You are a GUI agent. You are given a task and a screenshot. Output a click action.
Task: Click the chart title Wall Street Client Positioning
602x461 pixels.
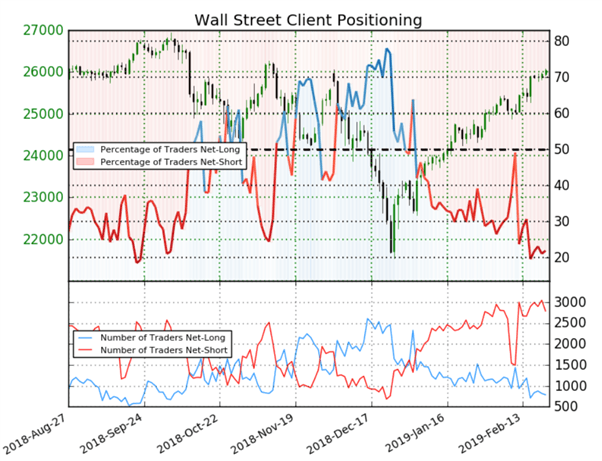click(308, 20)
